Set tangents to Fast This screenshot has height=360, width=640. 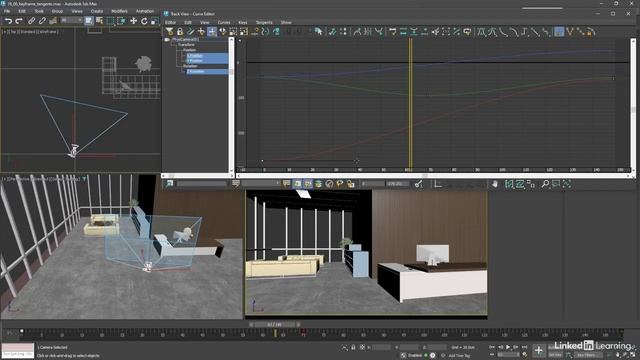click(503, 31)
